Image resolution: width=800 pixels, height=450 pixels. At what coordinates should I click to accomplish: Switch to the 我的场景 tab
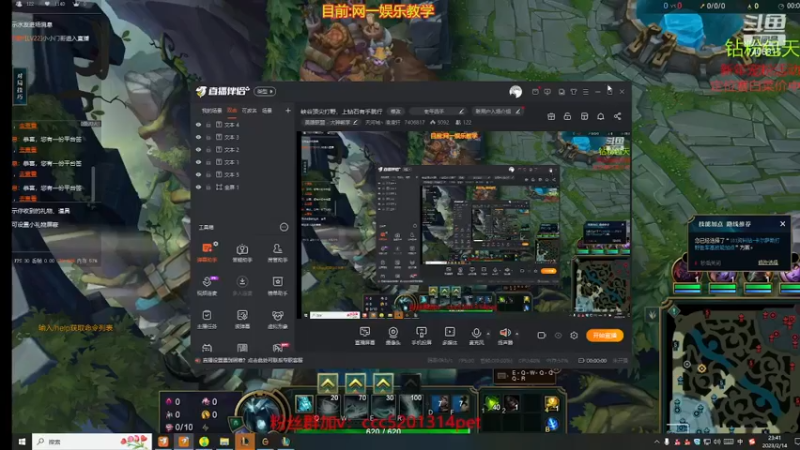212,111
